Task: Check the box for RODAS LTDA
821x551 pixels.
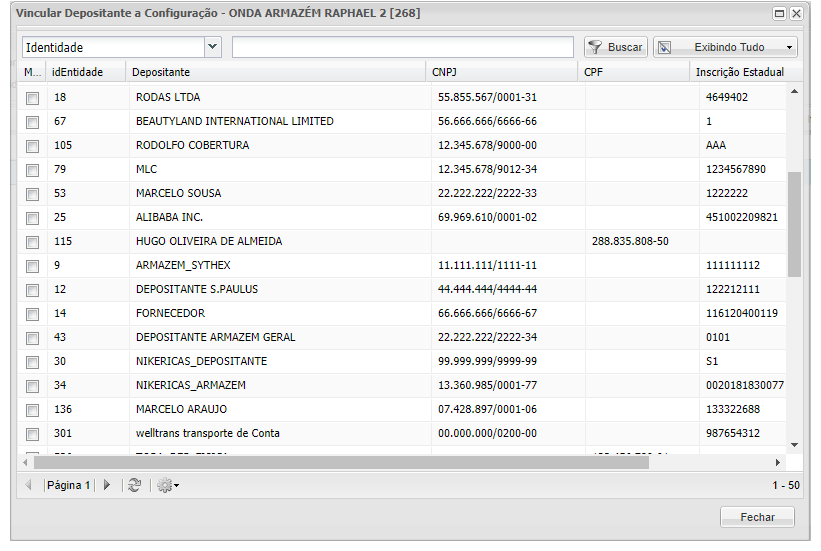Action: point(32,98)
